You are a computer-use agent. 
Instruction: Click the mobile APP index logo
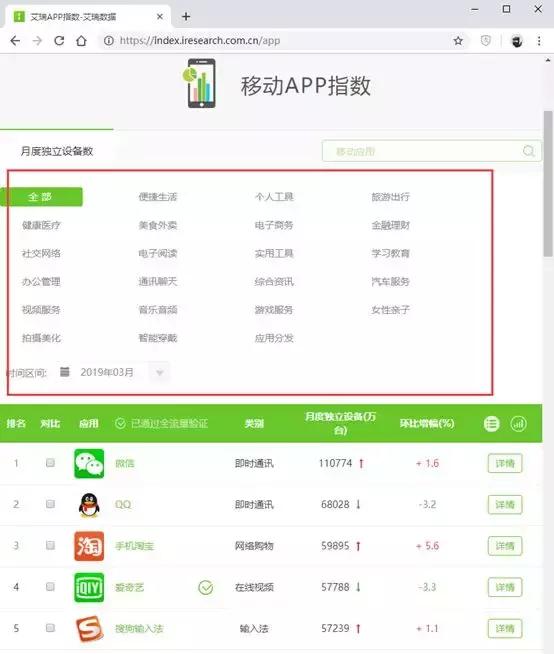(201, 83)
